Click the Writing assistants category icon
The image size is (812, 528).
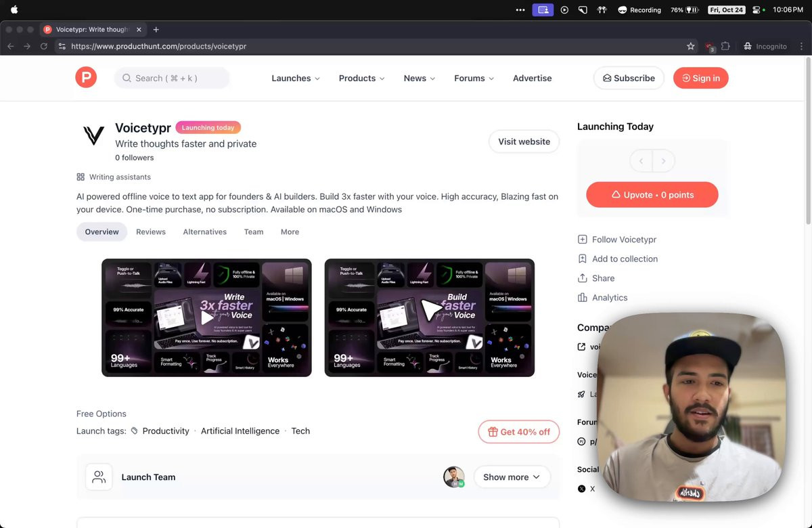[81, 177]
